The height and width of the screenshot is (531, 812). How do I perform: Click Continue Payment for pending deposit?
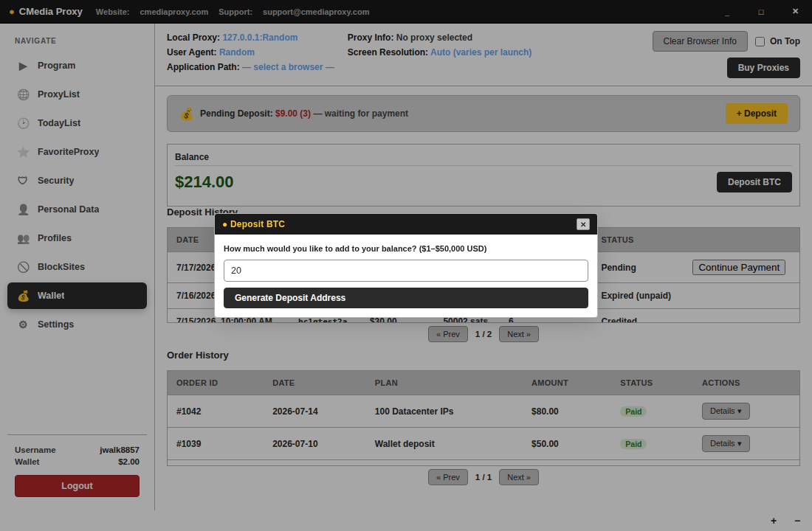coord(738,268)
